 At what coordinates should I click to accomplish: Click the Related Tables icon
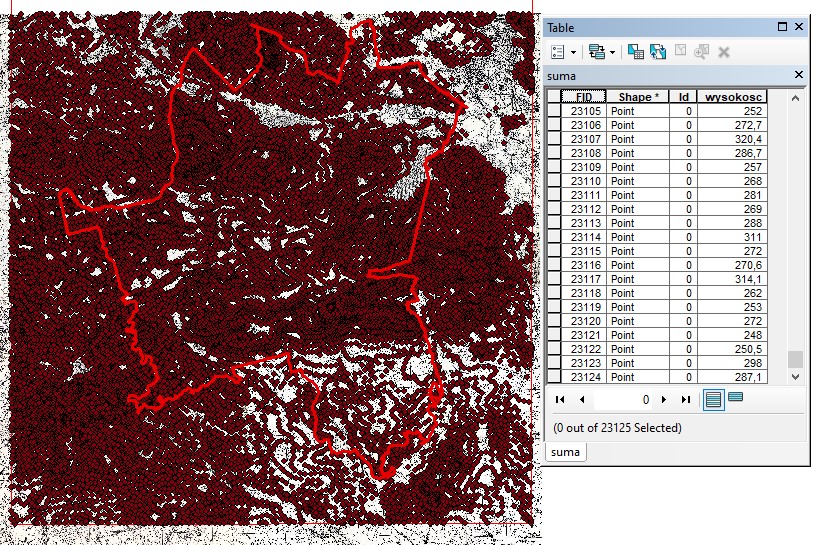(596, 51)
